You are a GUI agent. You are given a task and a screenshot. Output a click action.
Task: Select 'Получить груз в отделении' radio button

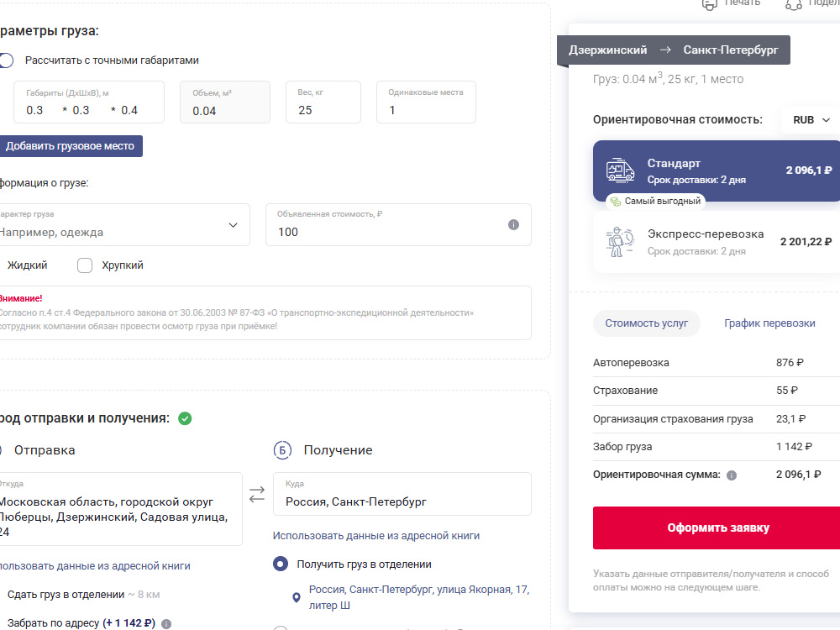click(281, 564)
